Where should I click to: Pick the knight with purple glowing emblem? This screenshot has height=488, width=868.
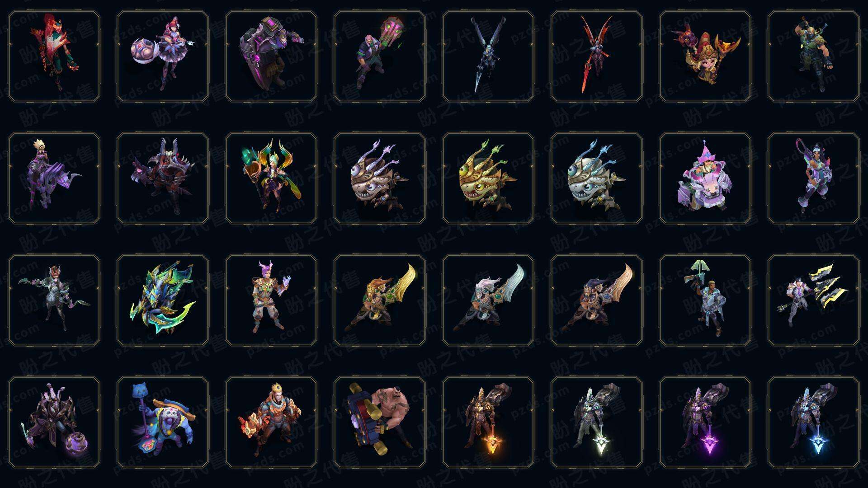tap(705, 422)
